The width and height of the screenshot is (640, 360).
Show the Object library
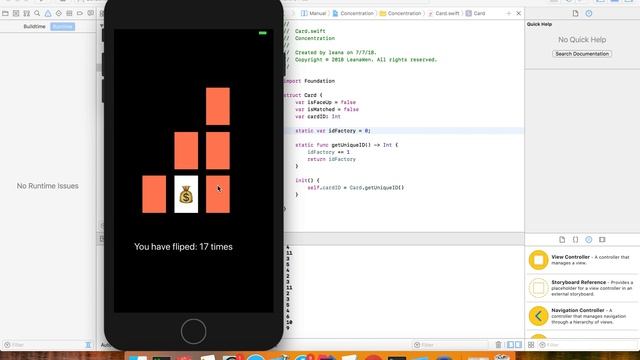coord(589,240)
